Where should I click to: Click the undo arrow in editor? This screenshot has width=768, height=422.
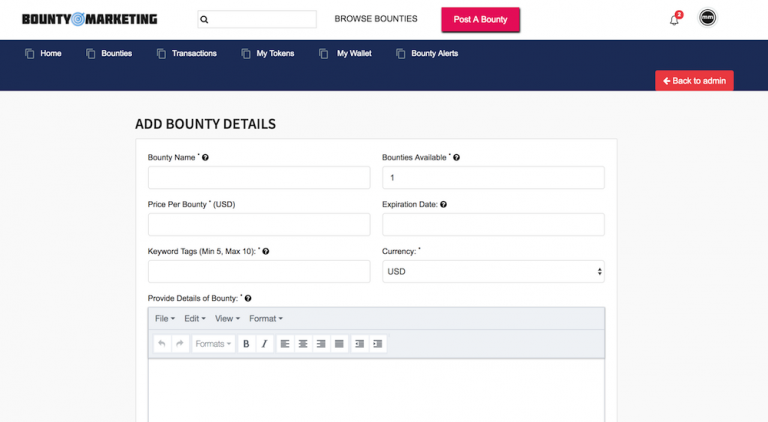point(162,344)
